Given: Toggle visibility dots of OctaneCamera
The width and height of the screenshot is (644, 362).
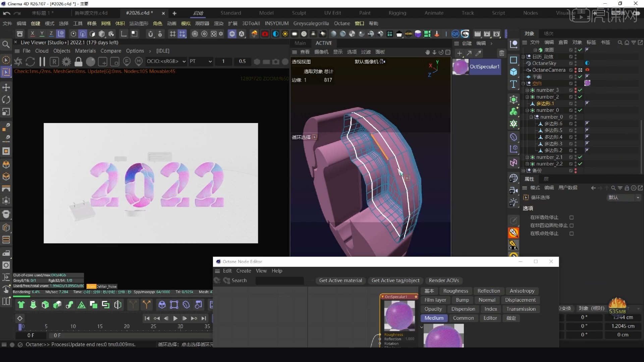Looking at the screenshot, I should coord(576,70).
